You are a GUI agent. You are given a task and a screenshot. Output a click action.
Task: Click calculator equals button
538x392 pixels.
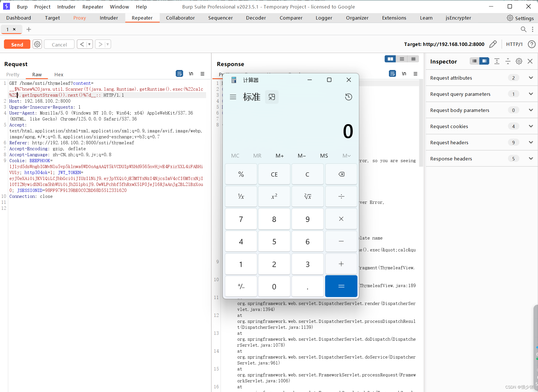[x=341, y=286]
